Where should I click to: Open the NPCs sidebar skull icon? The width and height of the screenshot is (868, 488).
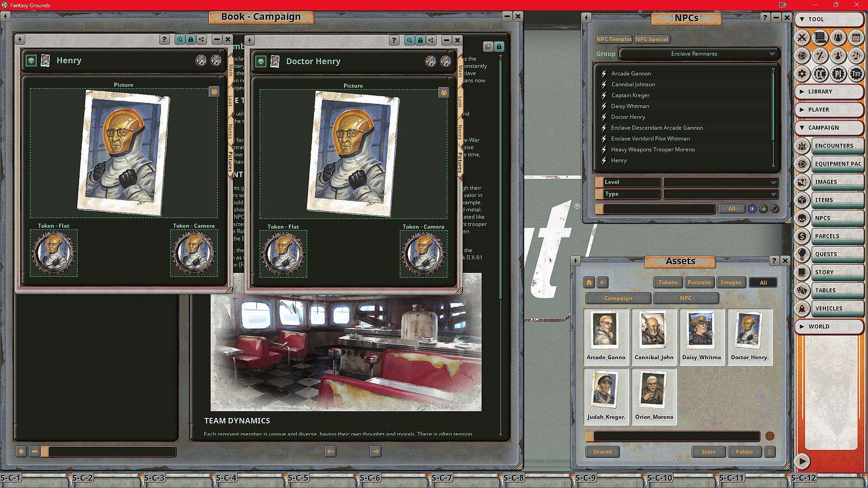(x=802, y=218)
